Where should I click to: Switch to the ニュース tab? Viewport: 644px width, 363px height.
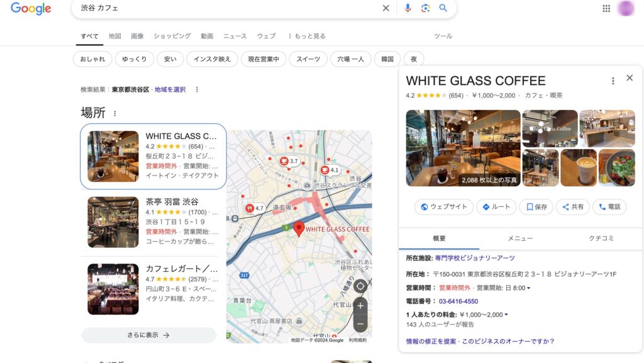235,36
